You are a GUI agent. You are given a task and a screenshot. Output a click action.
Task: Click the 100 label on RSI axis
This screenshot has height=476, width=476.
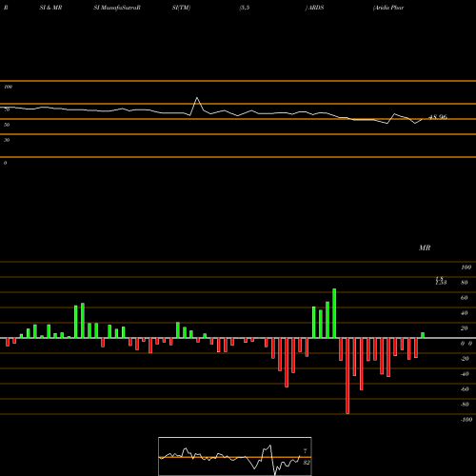9,87
